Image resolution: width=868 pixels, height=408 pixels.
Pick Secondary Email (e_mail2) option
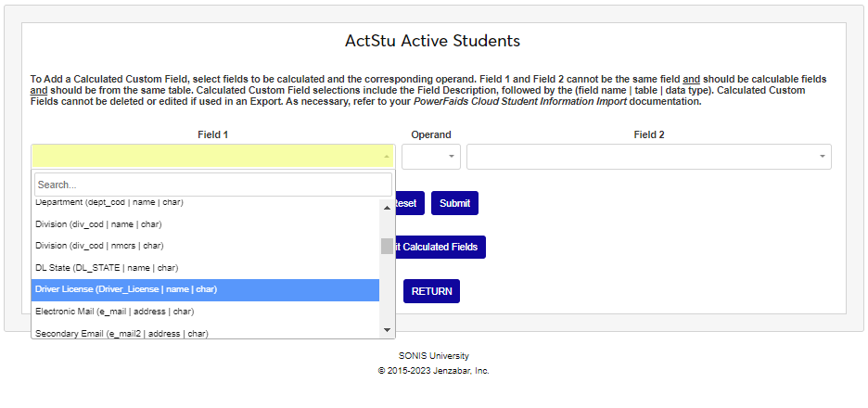121,333
